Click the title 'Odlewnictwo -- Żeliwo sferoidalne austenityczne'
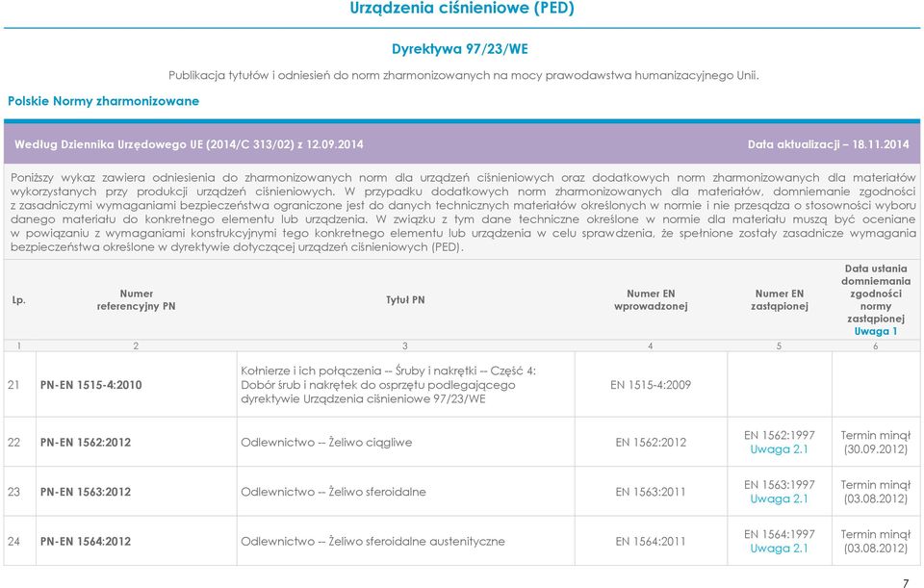Viewport: 924px width, 588px height. [373, 542]
